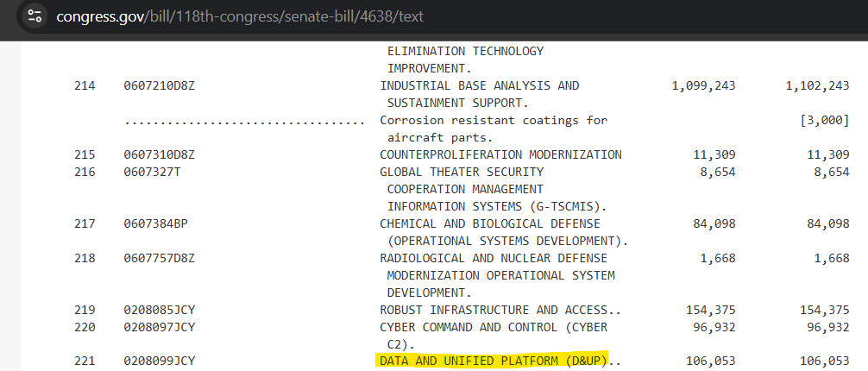The width and height of the screenshot is (868, 371).
Task: Select "CYBER COMMAND AND CONTROL (CYBER" text
Action: pos(494,327)
